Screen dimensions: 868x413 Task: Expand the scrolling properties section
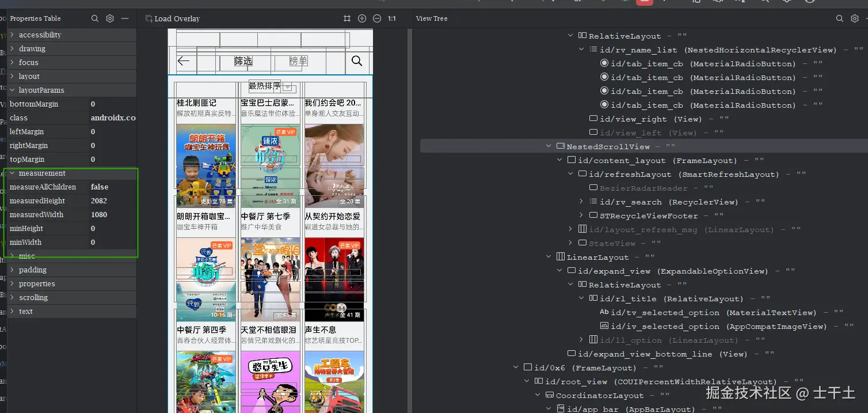coord(13,298)
